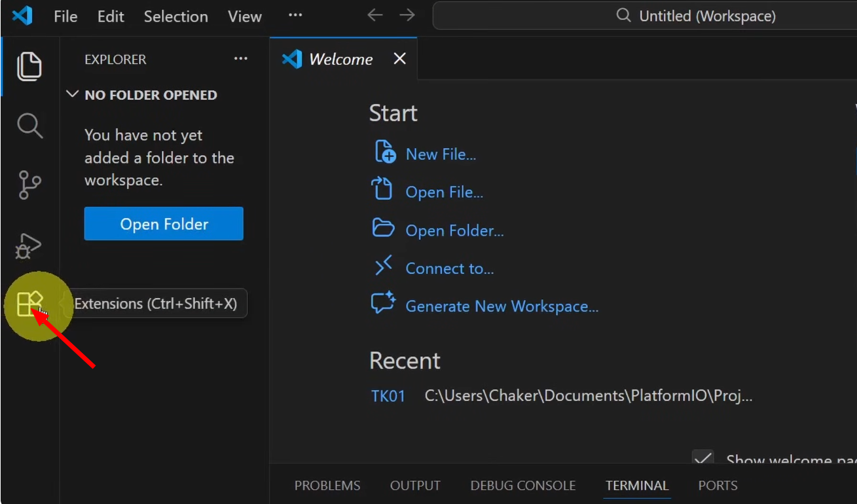Image resolution: width=857 pixels, height=504 pixels.
Task: Open the Edit menu
Action: (x=111, y=16)
